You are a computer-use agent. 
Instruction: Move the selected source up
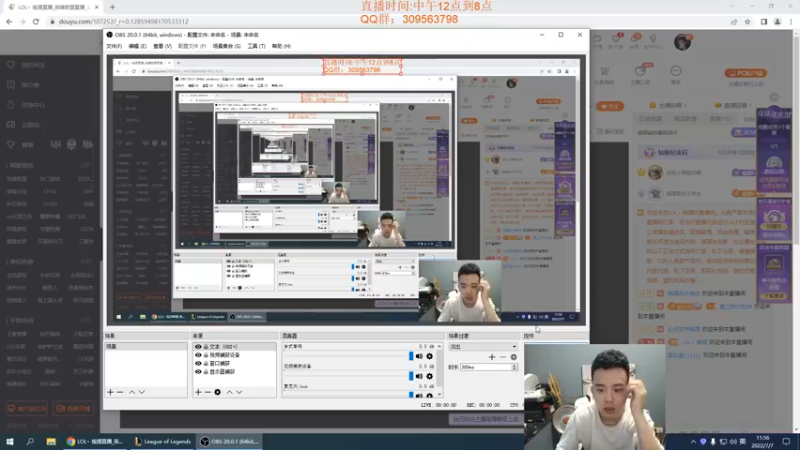pyautogui.click(x=229, y=392)
